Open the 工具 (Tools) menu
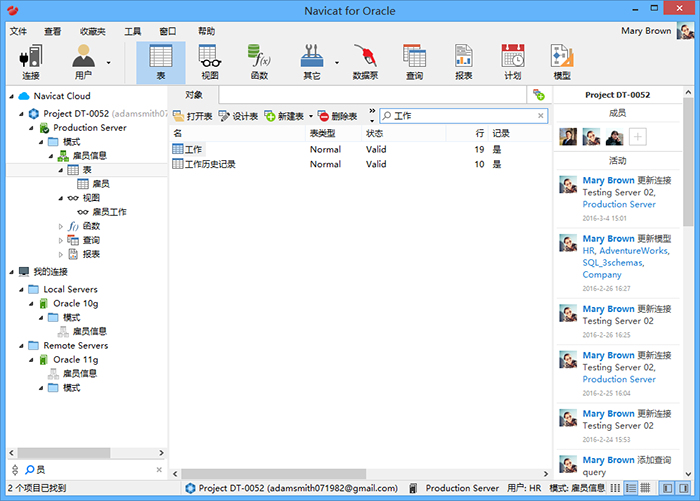This screenshot has height=501, width=700. pos(133,31)
